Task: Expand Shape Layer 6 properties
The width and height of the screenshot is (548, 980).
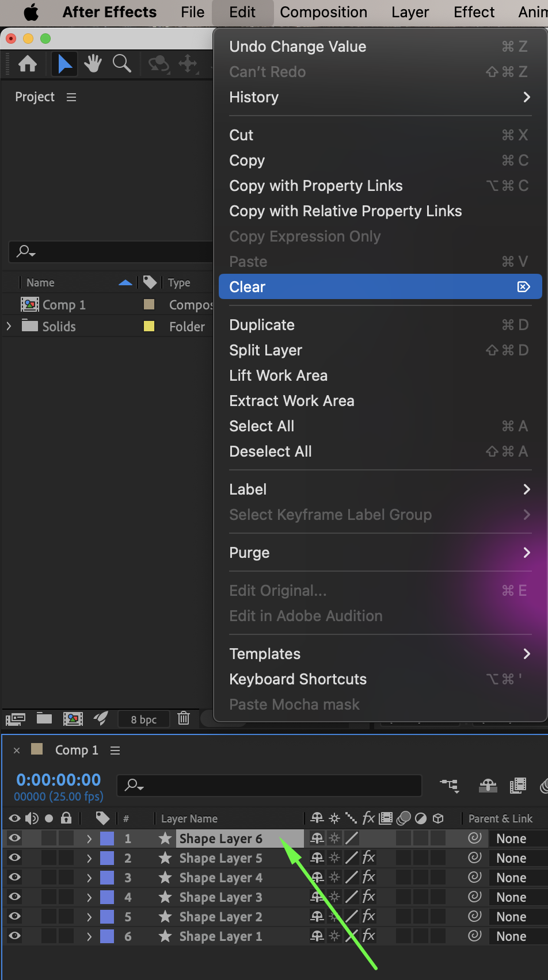Action: [x=89, y=839]
